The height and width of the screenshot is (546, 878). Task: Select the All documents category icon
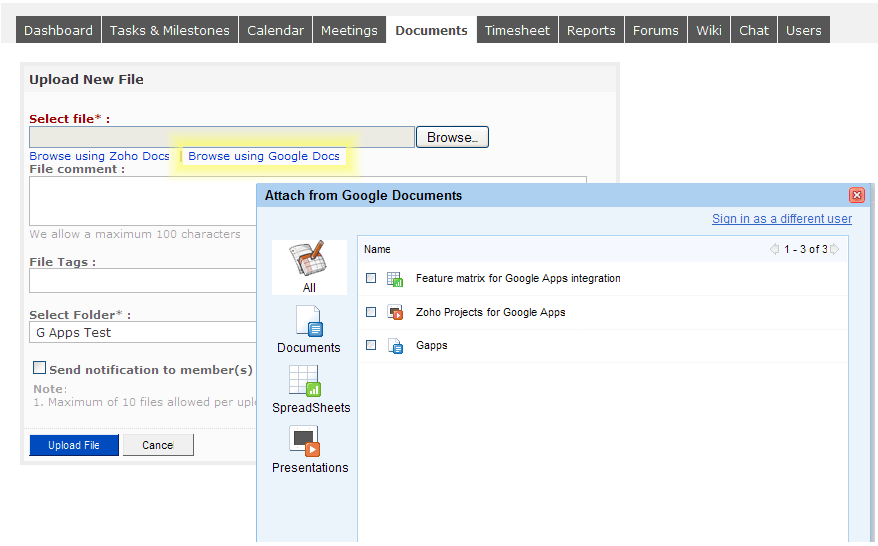click(x=309, y=260)
